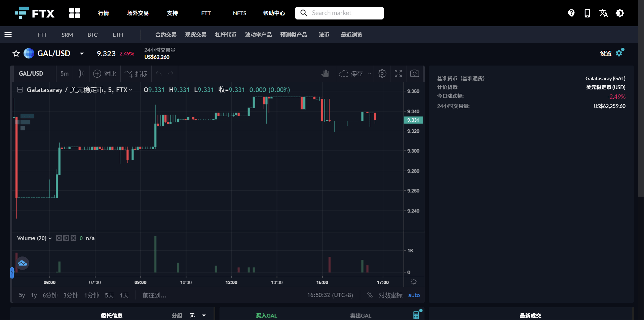The image size is (644, 320).
Task: Click the ETH quick link
Action: tap(118, 35)
